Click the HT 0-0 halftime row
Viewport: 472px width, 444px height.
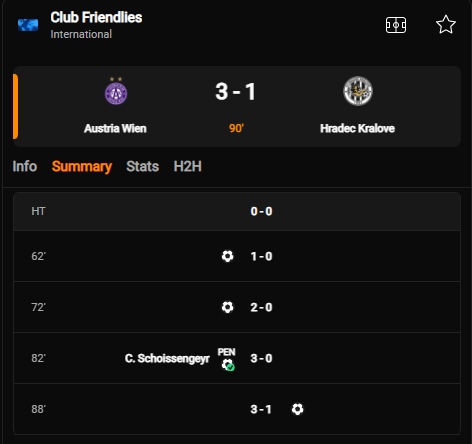point(237,211)
